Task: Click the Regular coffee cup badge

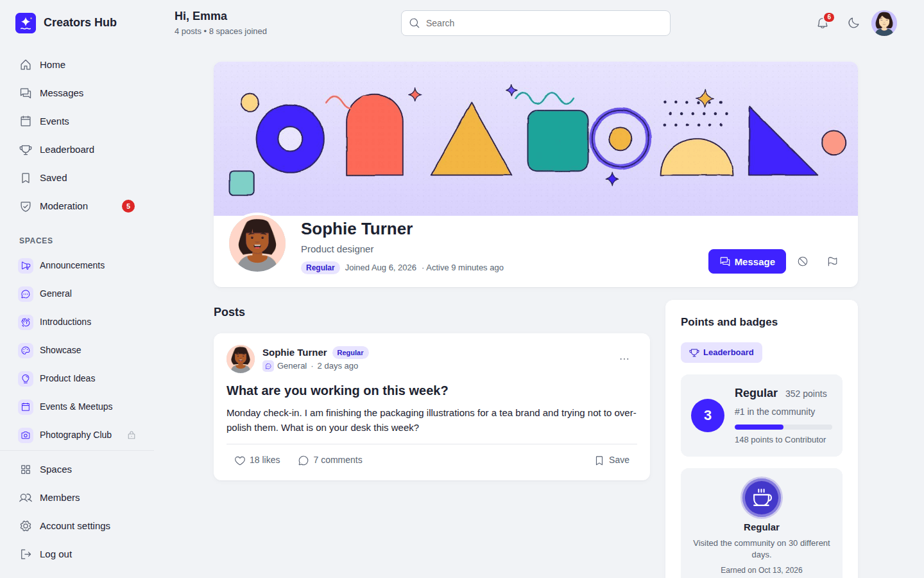Action: click(x=762, y=498)
